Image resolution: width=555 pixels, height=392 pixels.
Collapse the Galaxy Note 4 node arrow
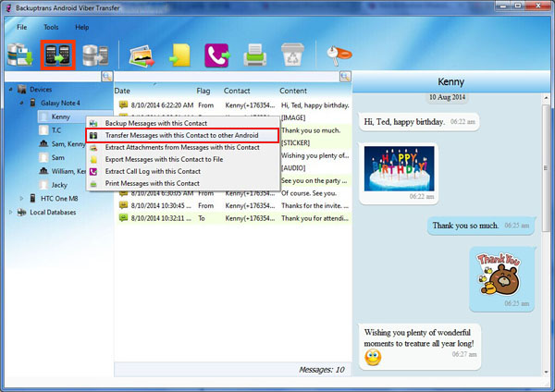(21, 103)
